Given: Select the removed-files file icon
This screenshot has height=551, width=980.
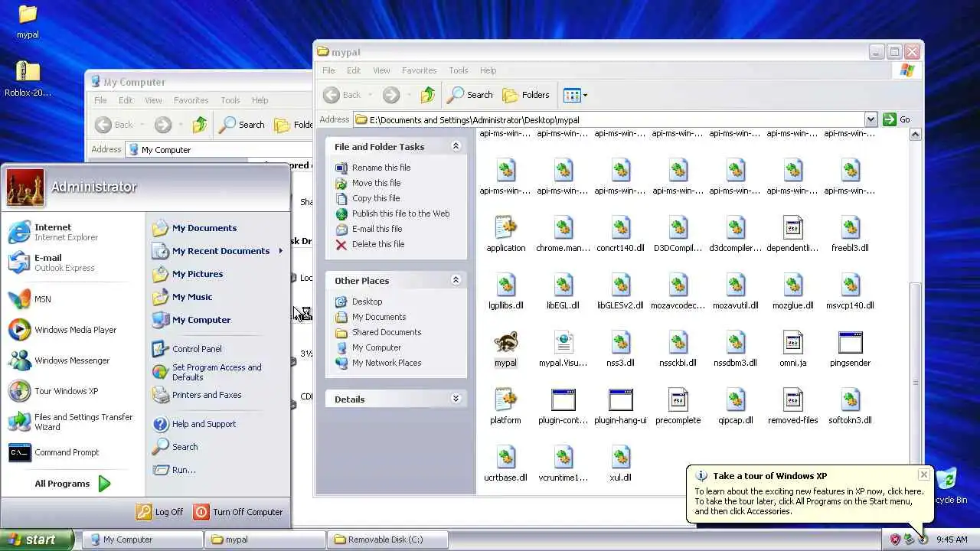Looking at the screenshot, I should coord(792,399).
